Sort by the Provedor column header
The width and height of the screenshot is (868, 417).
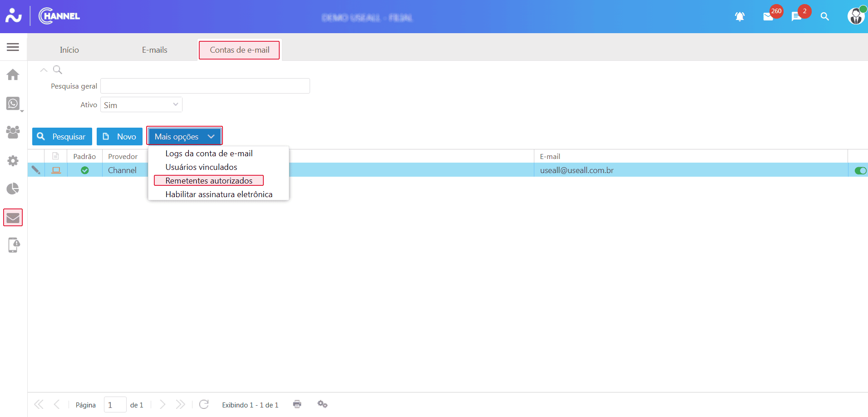click(123, 156)
